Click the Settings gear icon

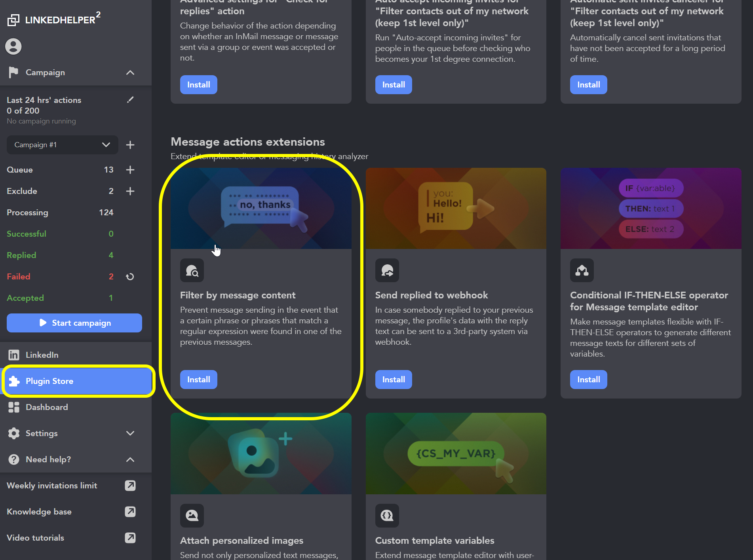(x=14, y=433)
